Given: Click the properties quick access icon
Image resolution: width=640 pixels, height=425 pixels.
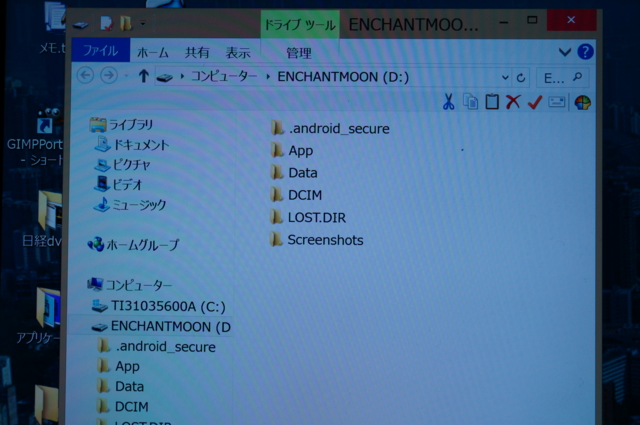Looking at the screenshot, I should 106,23.
